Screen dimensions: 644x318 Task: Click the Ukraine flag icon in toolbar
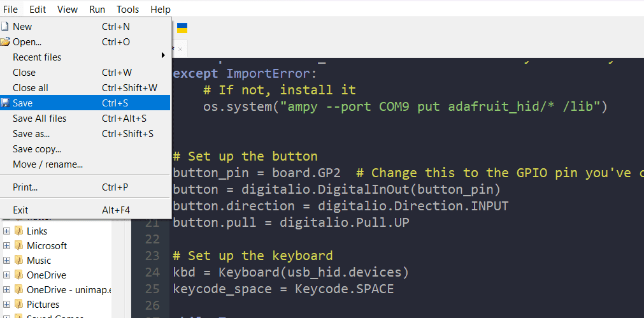pos(182,28)
